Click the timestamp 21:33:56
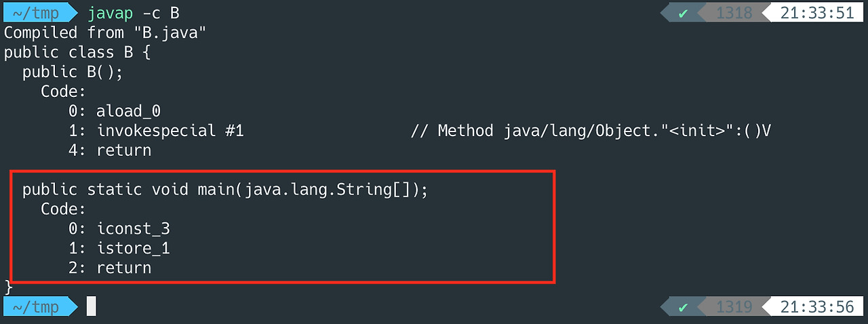The height and width of the screenshot is (324, 868). point(816,307)
